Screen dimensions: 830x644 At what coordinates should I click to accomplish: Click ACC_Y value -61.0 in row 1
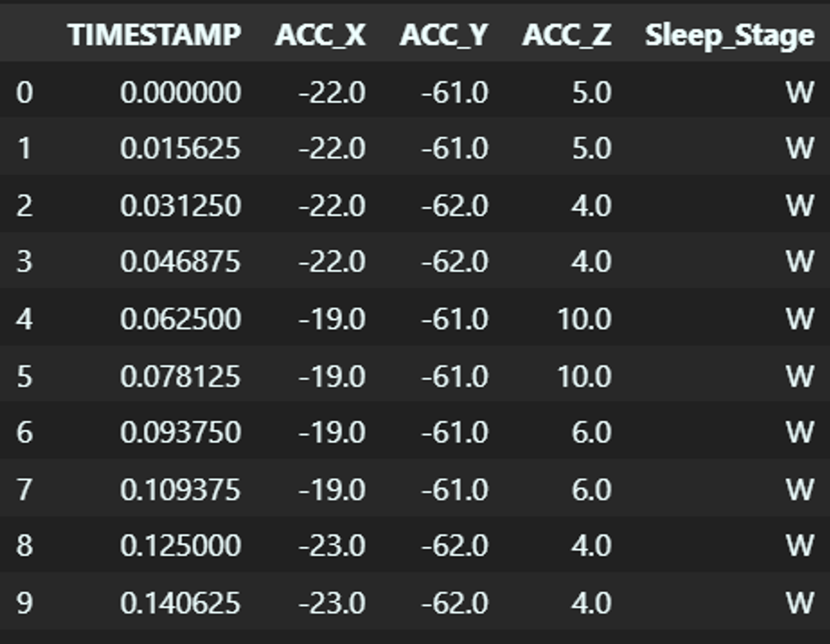pyautogui.click(x=455, y=149)
